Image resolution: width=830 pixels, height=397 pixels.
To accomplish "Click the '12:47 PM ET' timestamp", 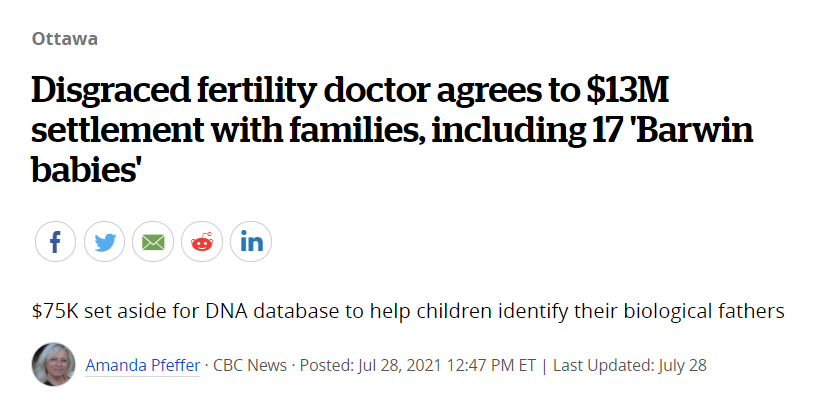I will coord(491,365).
